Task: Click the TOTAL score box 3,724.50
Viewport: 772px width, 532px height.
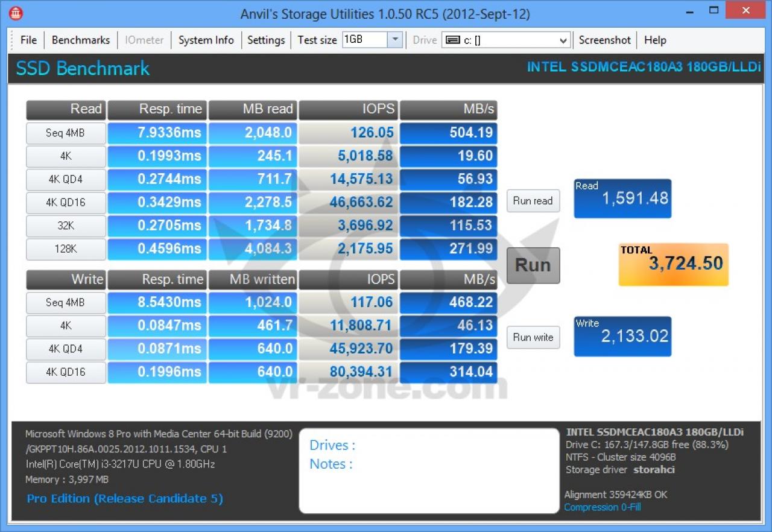Action: click(x=674, y=264)
